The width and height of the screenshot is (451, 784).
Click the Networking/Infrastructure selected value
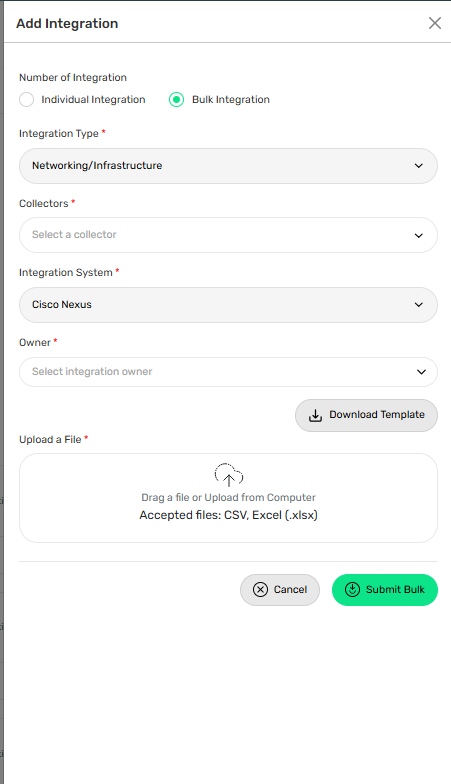(x=97, y=166)
